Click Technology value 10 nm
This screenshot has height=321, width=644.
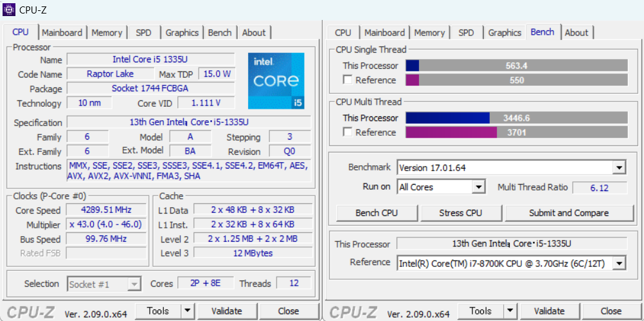(89, 103)
